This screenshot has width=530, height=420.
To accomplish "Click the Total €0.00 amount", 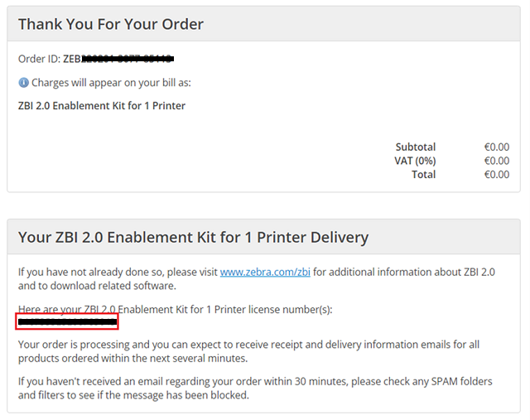I will [x=497, y=174].
